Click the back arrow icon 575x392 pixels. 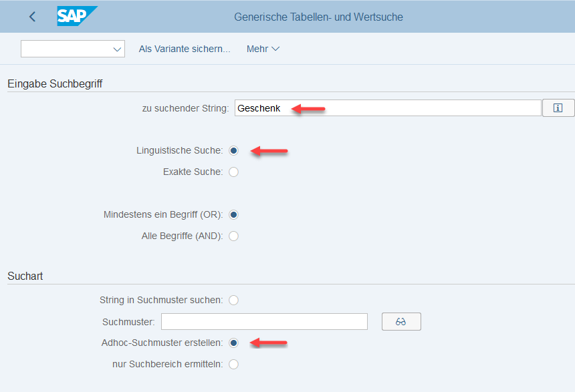coord(32,17)
